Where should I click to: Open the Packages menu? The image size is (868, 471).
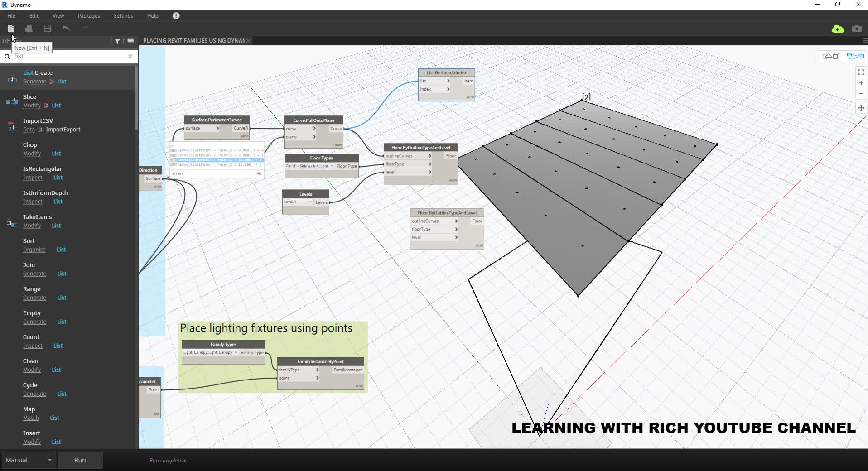click(89, 16)
